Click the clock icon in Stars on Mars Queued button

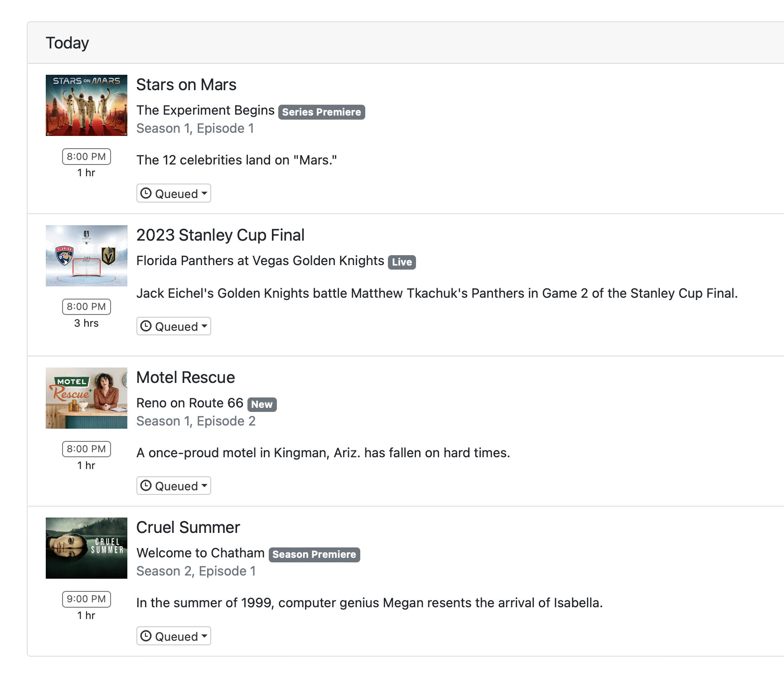coord(146,194)
